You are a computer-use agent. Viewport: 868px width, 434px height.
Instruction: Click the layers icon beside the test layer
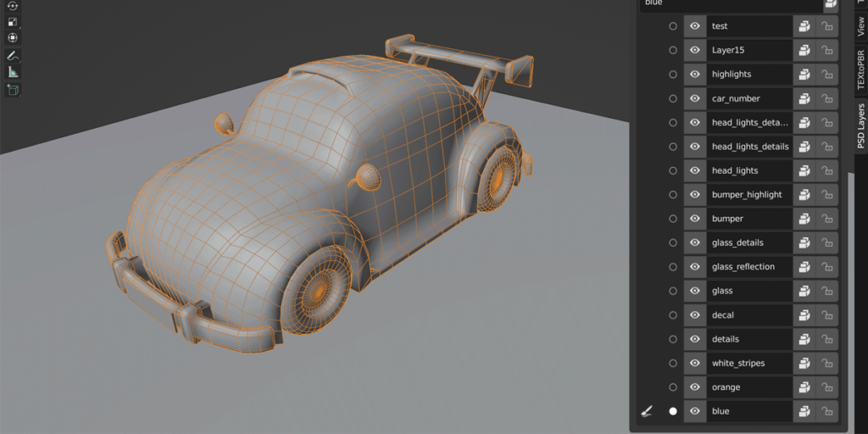[x=804, y=26]
